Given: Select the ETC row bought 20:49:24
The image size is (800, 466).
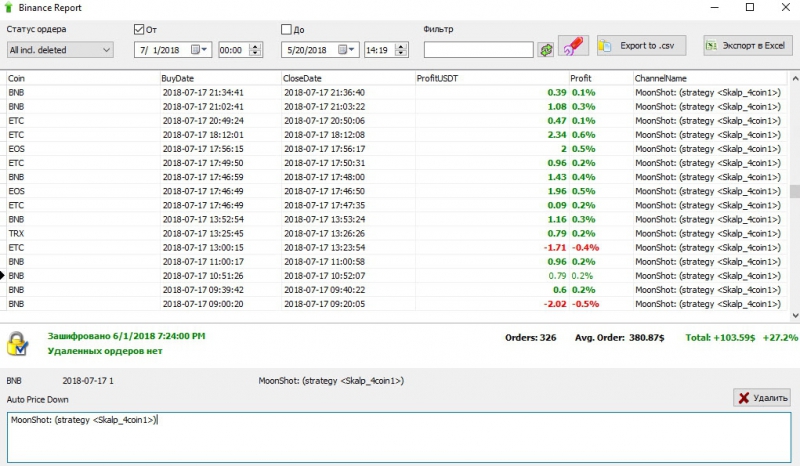Looking at the screenshot, I should coord(396,121).
